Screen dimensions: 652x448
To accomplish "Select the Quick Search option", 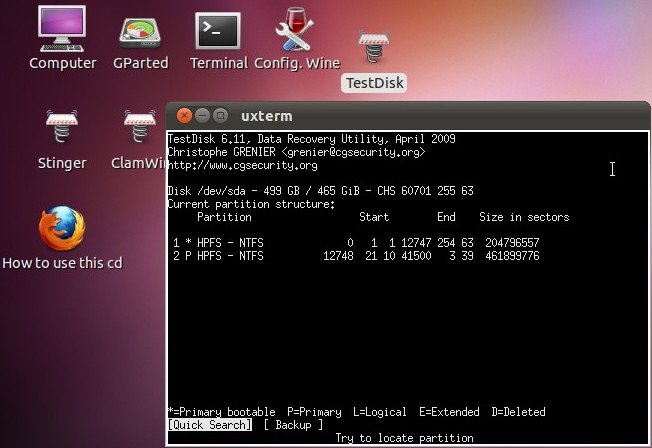I will [210, 425].
